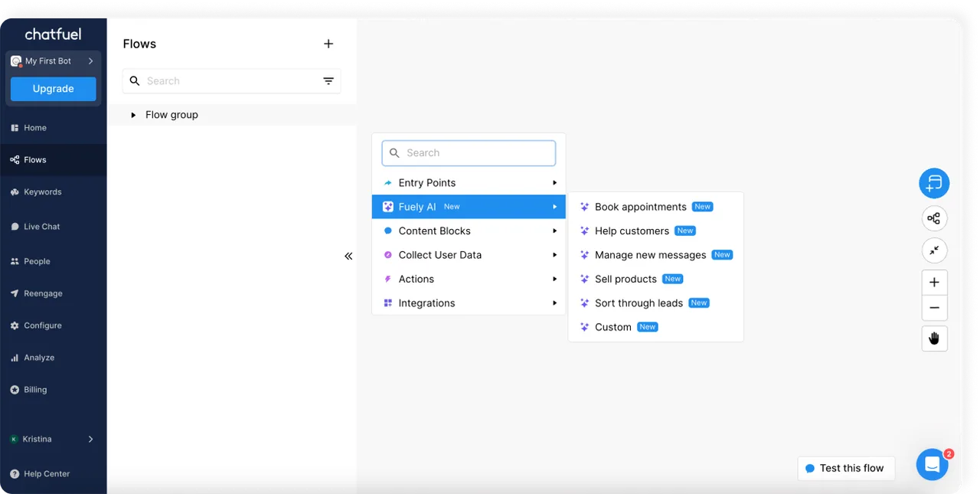Expand the Entry Points submenu
This screenshot has width=980, height=494.
click(469, 183)
